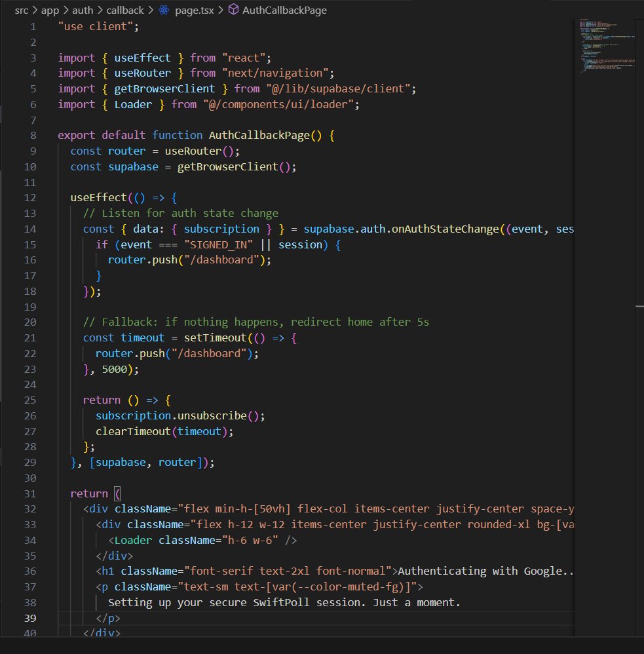Click the Loader JSX tag on line 34
Screen dimensions: 644x654
[x=133, y=541]
